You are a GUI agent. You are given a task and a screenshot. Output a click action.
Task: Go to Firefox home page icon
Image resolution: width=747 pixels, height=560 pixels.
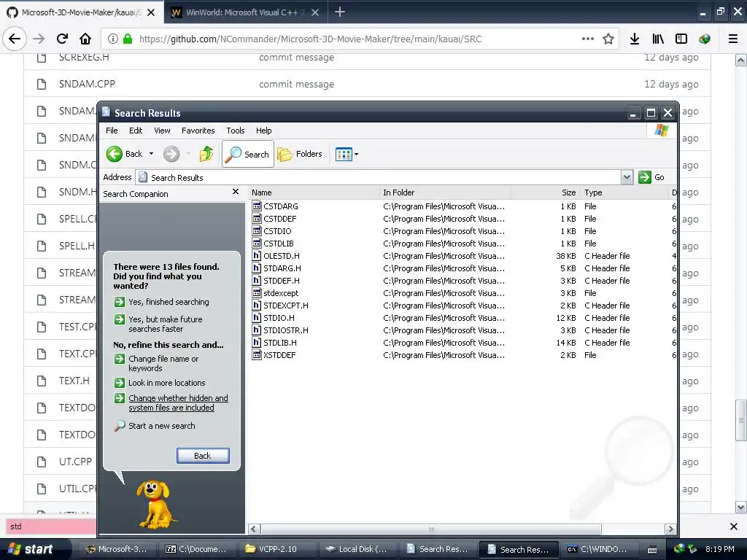click(x=85, y=39)
